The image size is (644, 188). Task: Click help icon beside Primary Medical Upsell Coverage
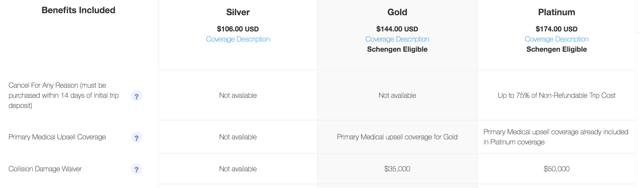137,137
